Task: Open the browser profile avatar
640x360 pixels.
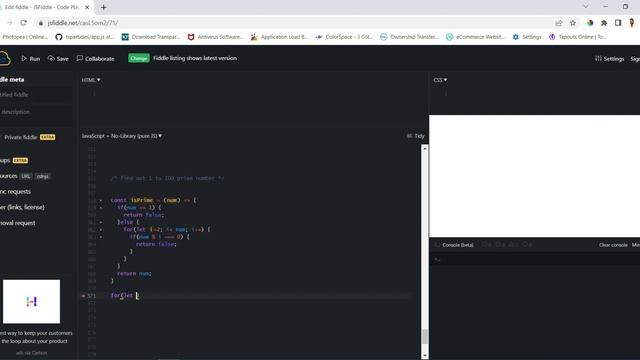Action: (632, 23)
